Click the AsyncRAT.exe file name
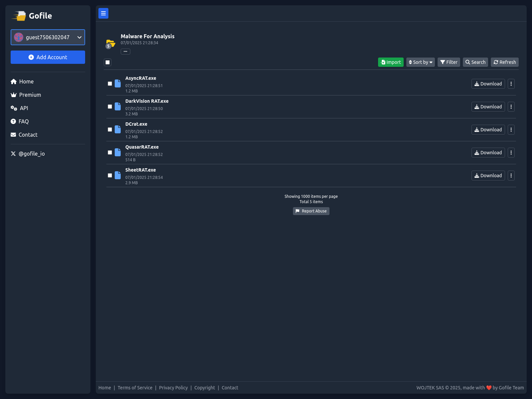 [x=141, y=78]
